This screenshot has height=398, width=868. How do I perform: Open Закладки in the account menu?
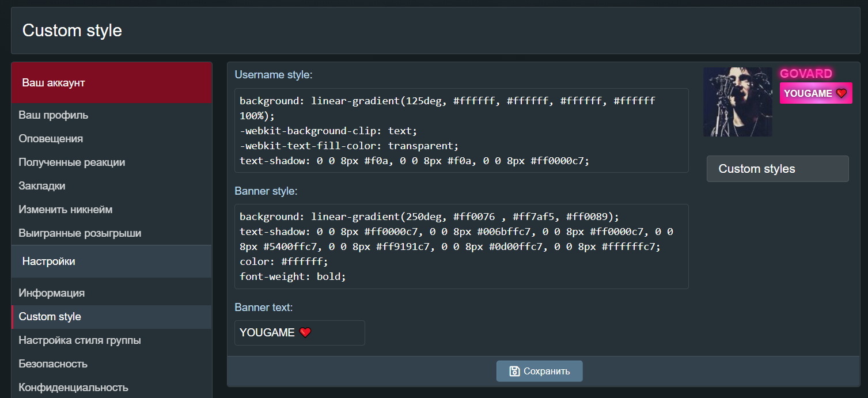[x=42, y=185]
